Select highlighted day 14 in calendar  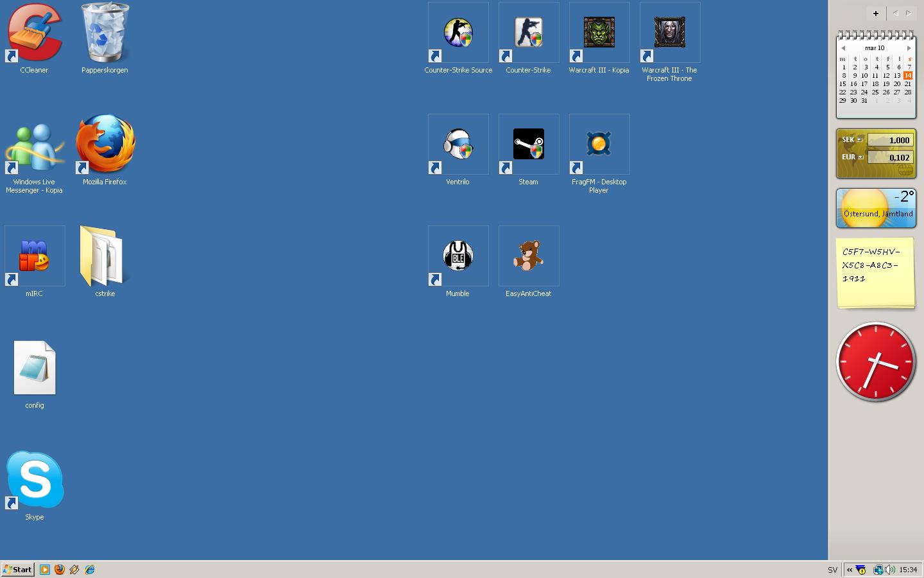908,76
